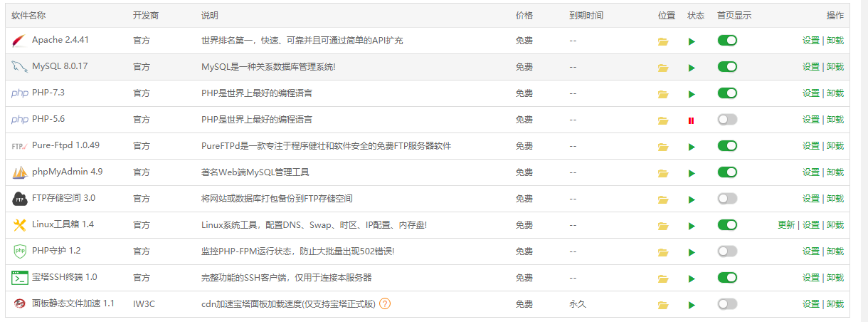This screenshot has width=868, height=322.
Task: Click 卸载 for Pure-Ftpd 1.0.49
Action: tap(835, 146)
